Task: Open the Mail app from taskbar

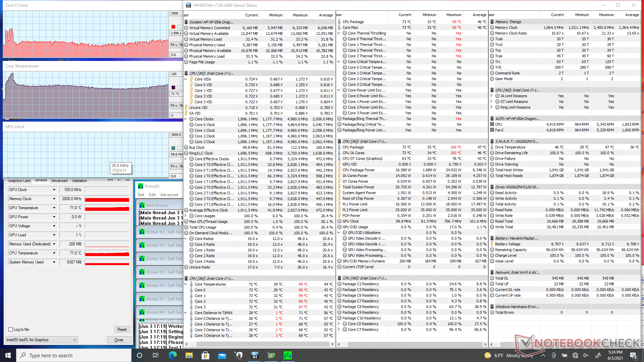Action: 222,355
